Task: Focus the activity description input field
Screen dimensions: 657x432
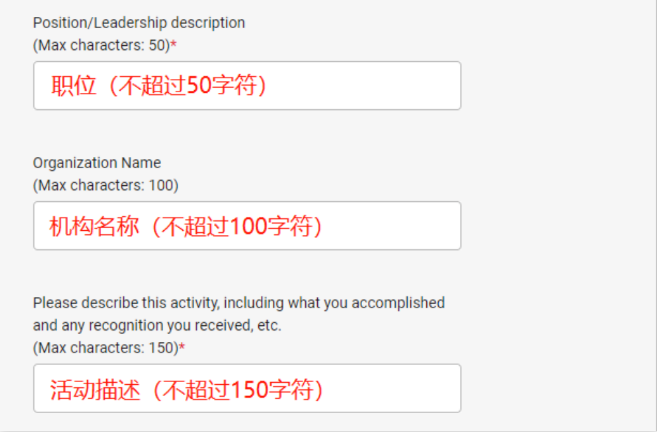Action: coord(247,388)
